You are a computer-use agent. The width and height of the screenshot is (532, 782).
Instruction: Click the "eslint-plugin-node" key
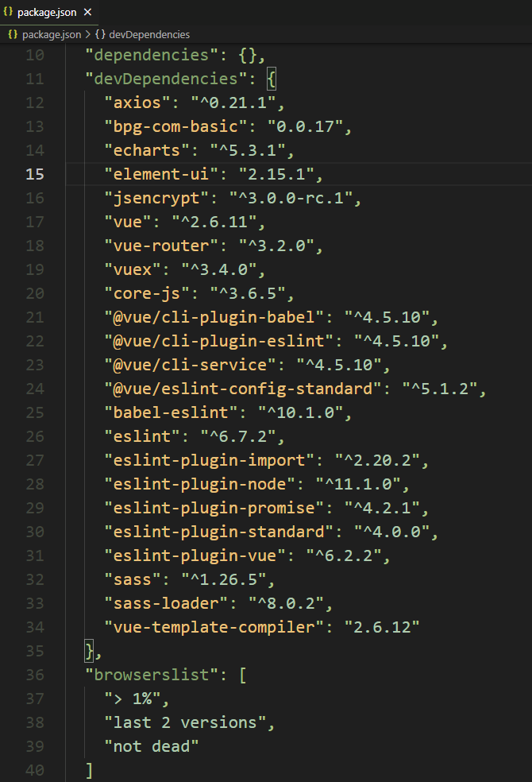[199, 484]
